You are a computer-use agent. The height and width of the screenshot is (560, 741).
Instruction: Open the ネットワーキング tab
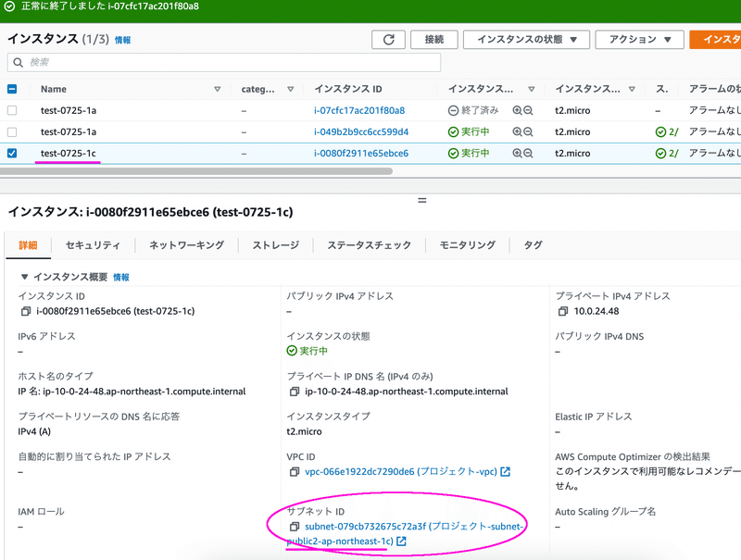coord(187,245)
